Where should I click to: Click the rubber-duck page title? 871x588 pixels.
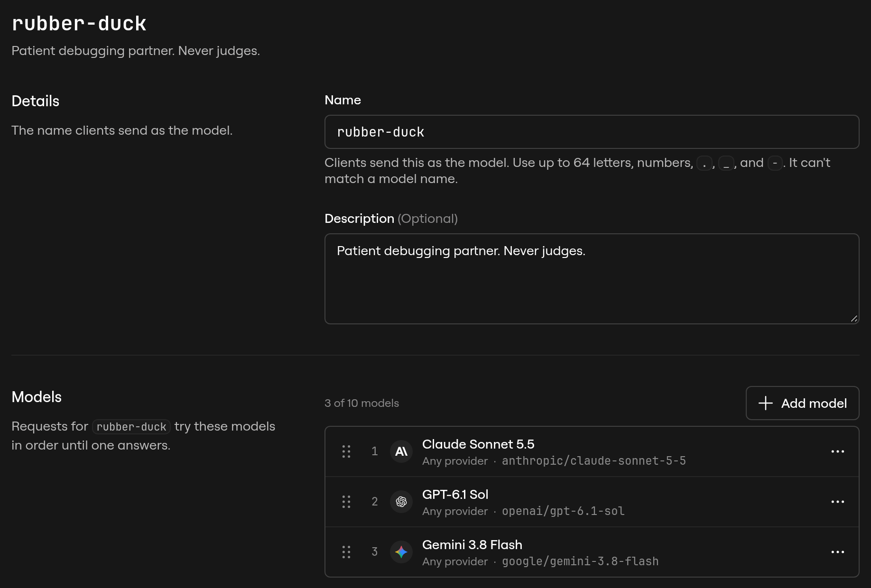pos(79,24)
